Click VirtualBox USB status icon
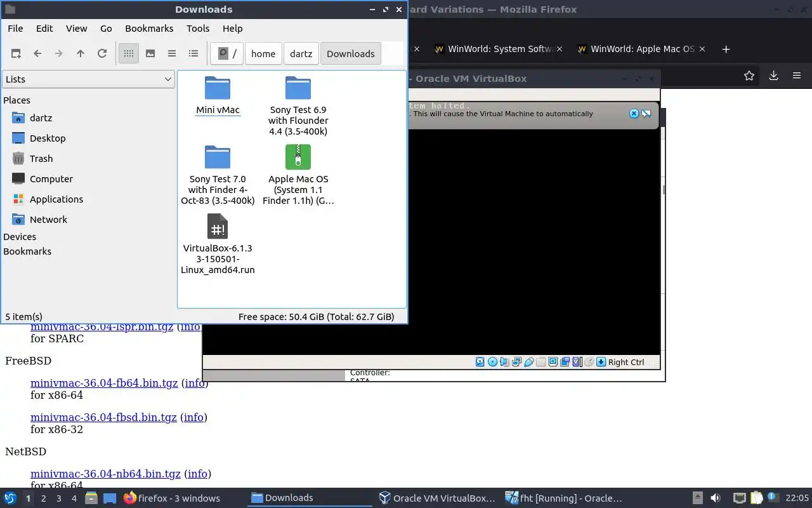 (528, 362)
